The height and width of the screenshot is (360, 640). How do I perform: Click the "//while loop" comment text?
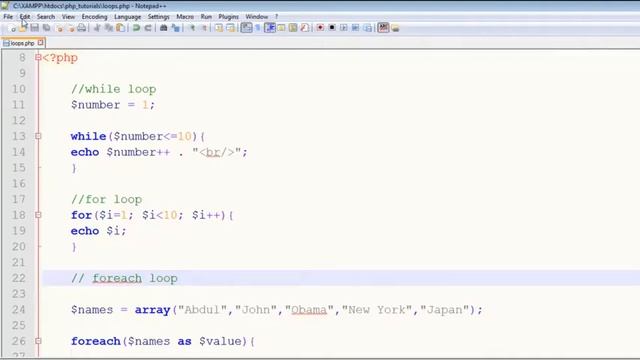[113, 89]
